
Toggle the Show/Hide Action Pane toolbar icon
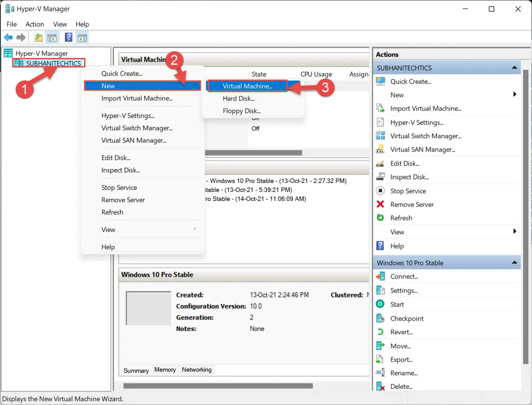[82, 37]
